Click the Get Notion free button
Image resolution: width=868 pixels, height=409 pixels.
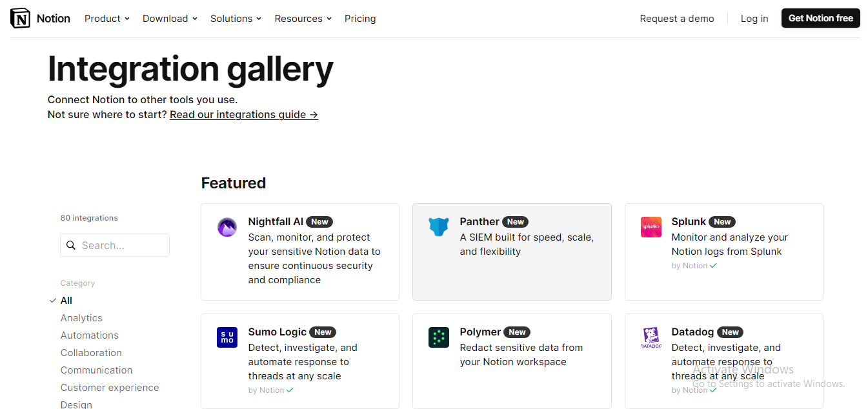(820, 18)
